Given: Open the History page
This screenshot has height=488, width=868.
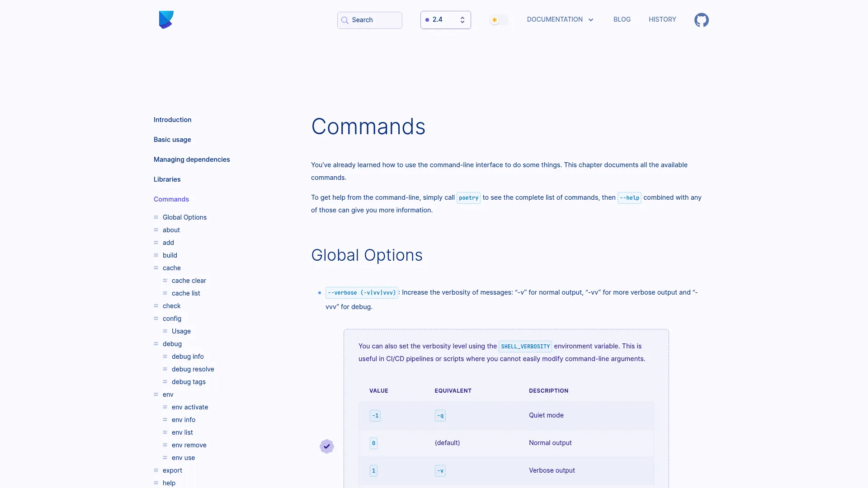Looking at the screenshot, I should pyautogui.click(x=662, y=19).
